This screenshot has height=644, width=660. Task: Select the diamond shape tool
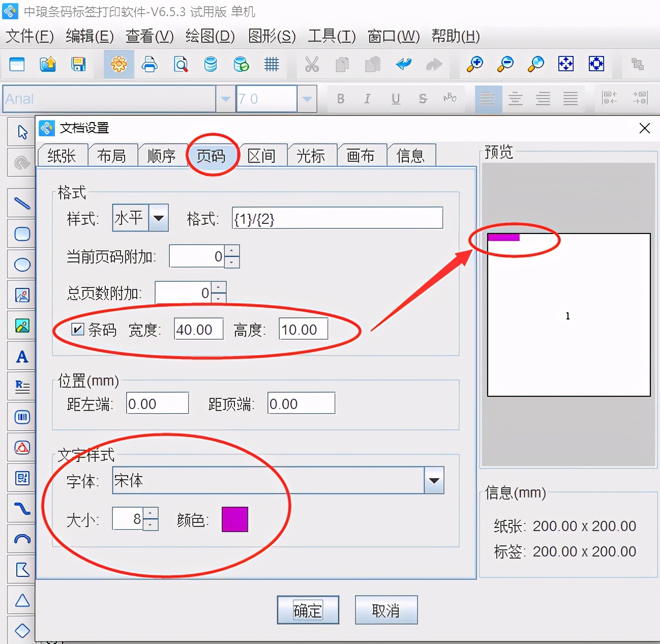[x=22, y=631]
